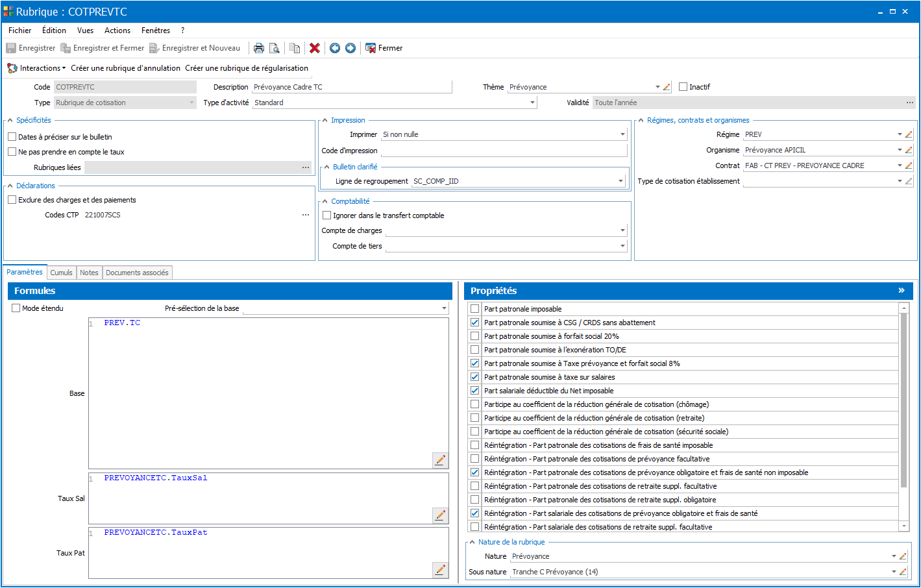Toggle the Inactif checkbox
The image size is (921, 588).
(683, 87)
